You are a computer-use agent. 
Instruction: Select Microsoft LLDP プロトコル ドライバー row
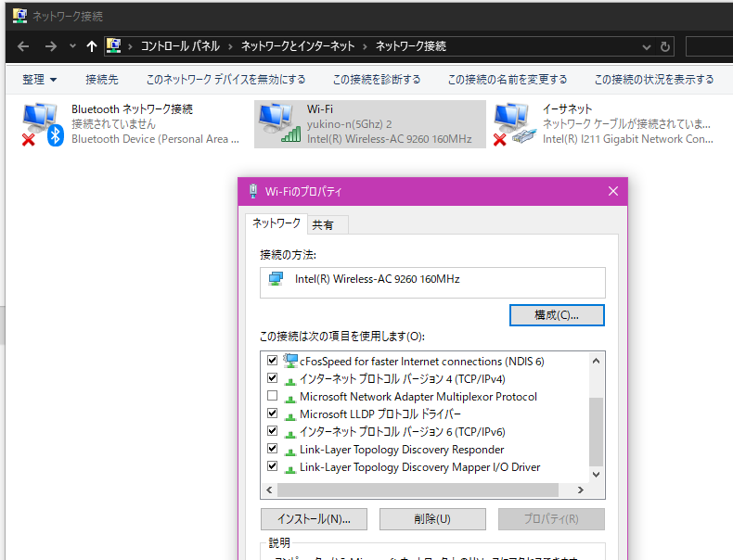380,414
